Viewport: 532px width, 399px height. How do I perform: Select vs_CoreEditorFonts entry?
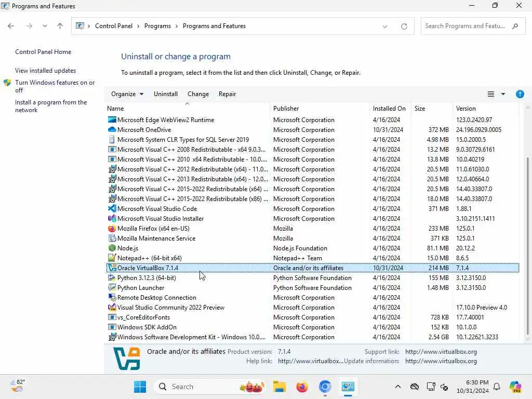click(x=312, y=317)
